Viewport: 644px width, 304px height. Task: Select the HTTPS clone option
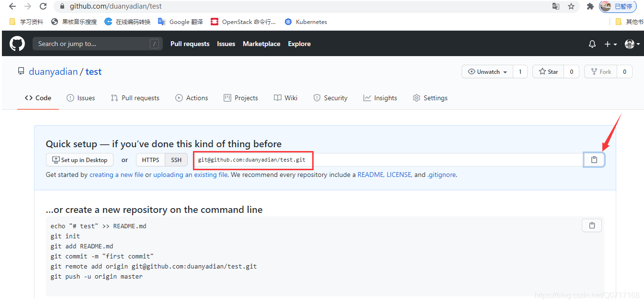150,160
